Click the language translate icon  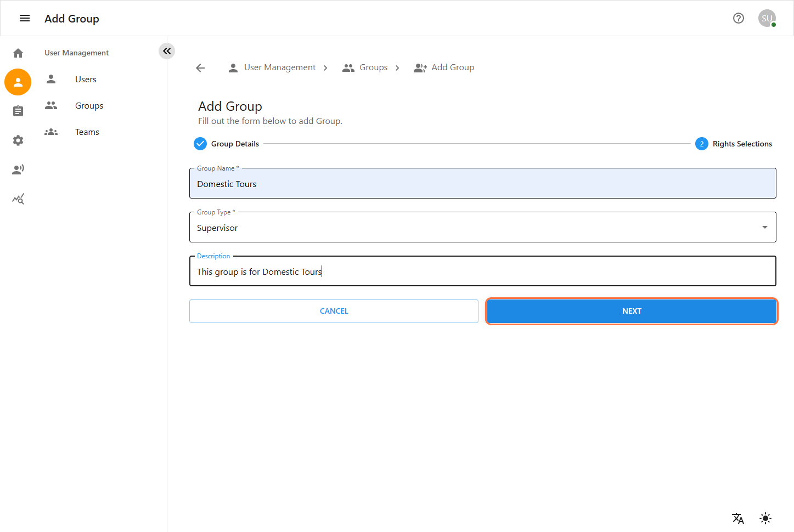point(738,518)
